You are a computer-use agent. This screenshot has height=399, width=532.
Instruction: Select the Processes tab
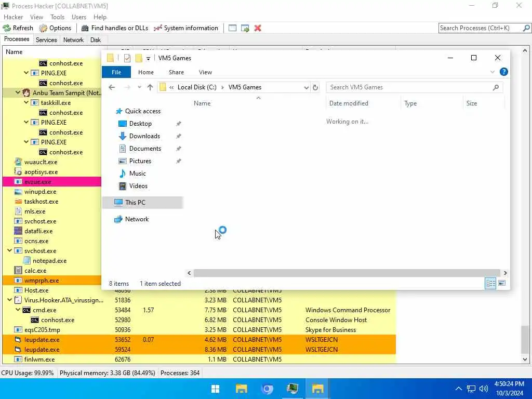17,39
